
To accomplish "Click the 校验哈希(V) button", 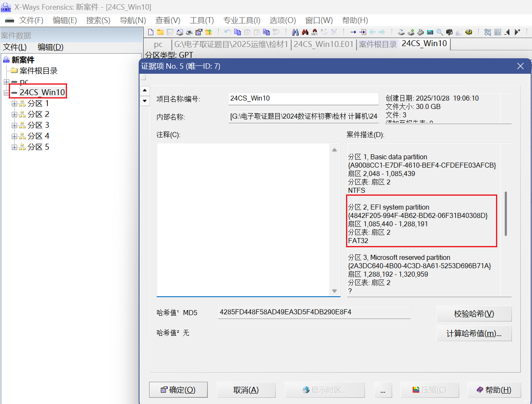I will (x=474, y=313).
